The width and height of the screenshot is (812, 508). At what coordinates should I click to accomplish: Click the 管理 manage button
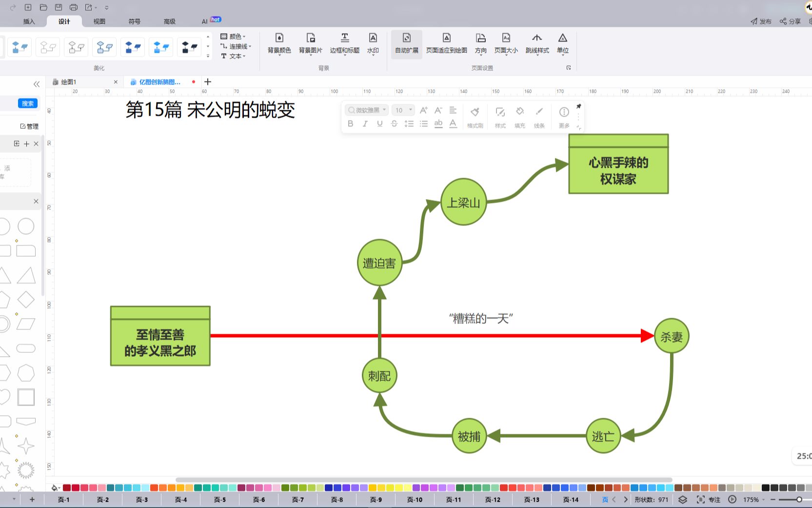click(x=29, y=126)
